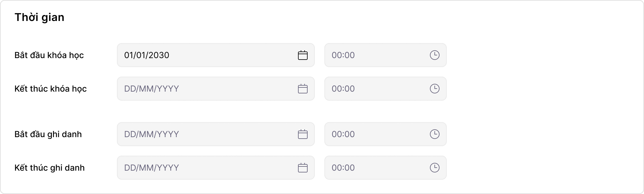Open the clock picker for Bắt đầu khóa học
The height and width of the screenshot is (194, 644).
coord(435,55)
